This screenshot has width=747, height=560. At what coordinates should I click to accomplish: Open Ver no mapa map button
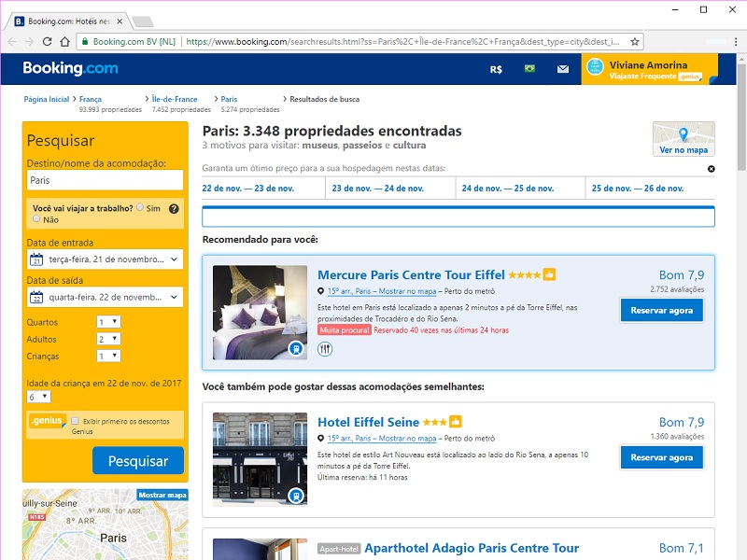(x=684, y=138)
